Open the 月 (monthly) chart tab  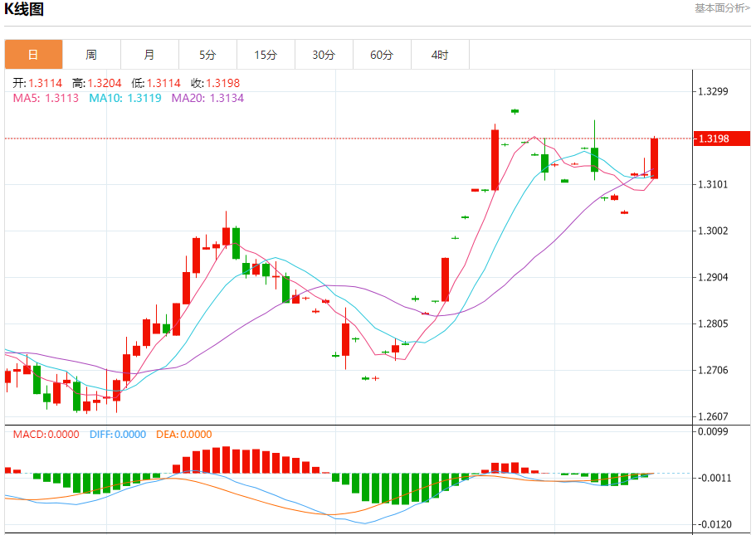click(x=149, y=55)
